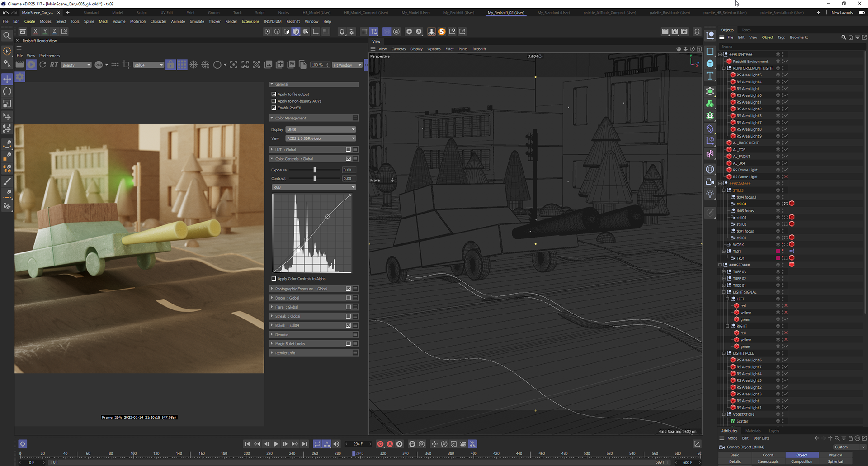This screenshot has width=868, height=466.
Task: Open the MoGraph menu
Action: pyautogui.click(x=138, y=21)
